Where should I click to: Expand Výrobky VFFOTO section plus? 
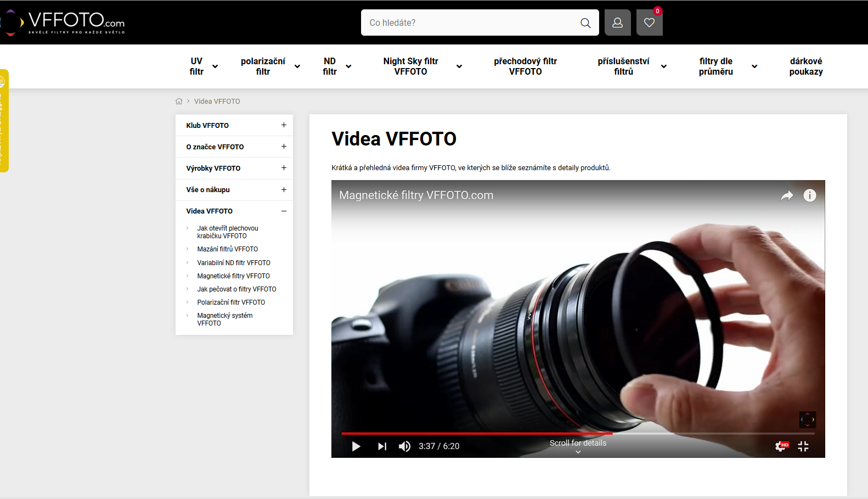(x=284, y=168)
